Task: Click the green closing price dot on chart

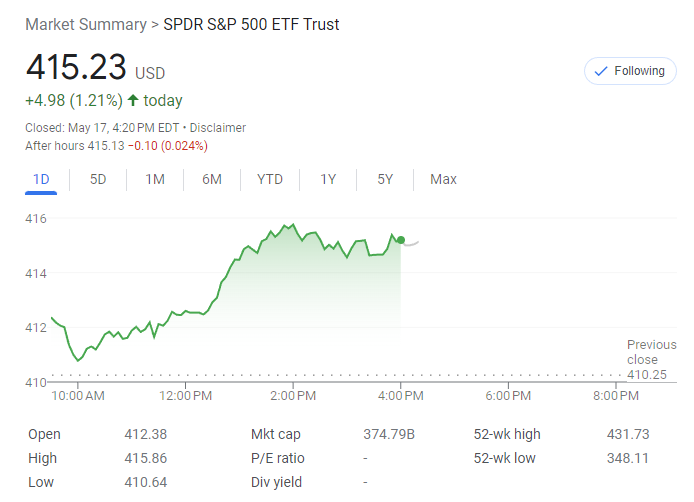Action: point(401,240)
